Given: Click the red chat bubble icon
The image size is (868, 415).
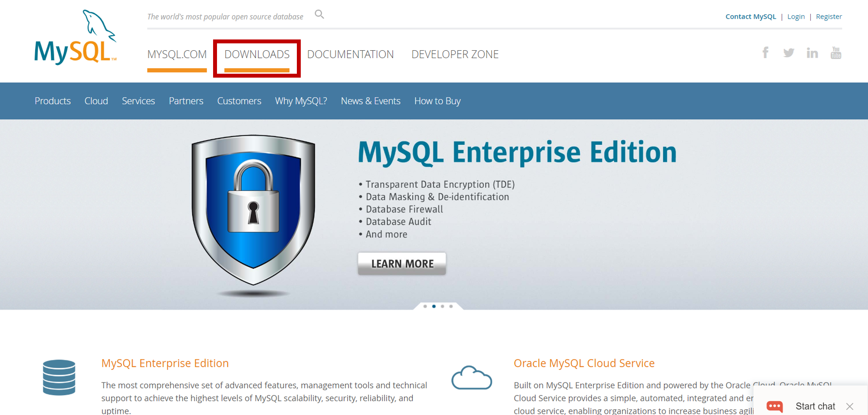Looking at the screenshot, I should (775, 406).
